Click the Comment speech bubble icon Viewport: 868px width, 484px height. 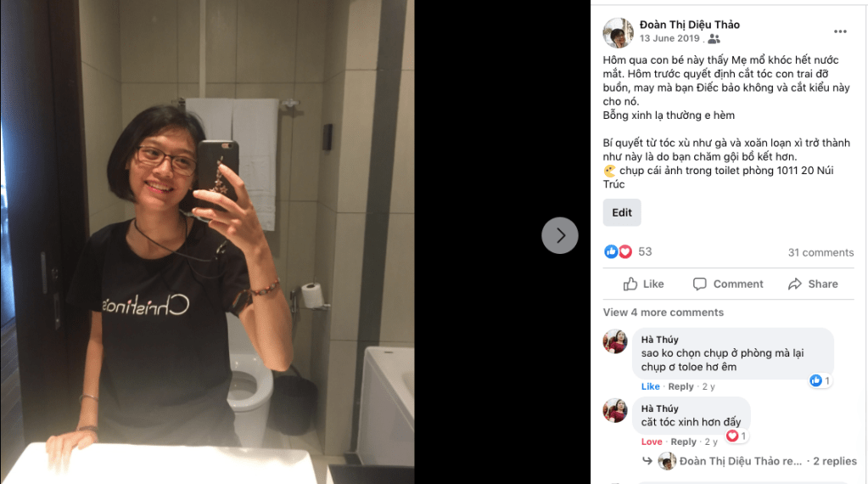(x=699, y=284)
